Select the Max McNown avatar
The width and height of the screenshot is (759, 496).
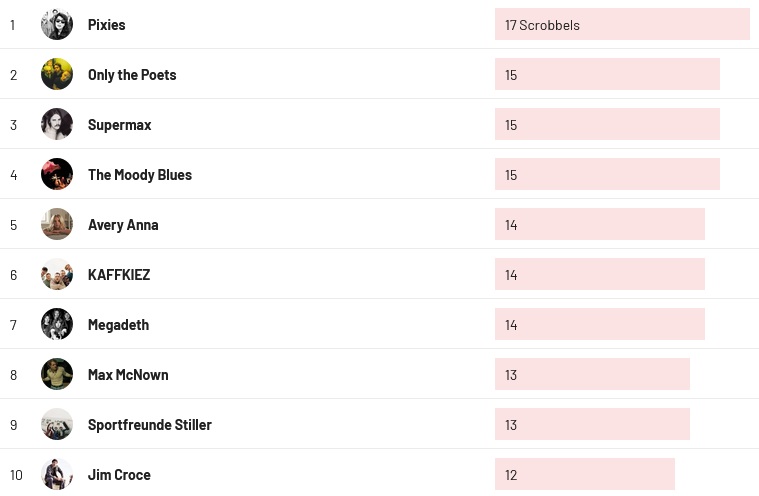pos(57,374)
